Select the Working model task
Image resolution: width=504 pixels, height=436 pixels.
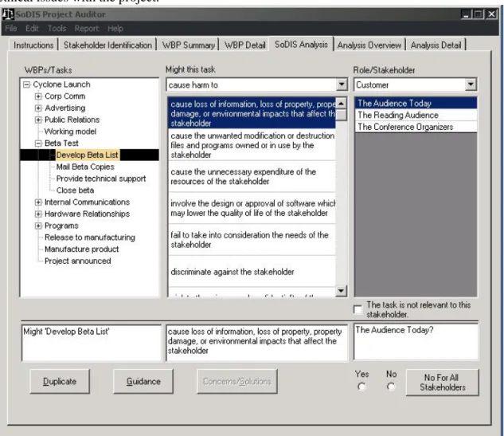(70, 132)
